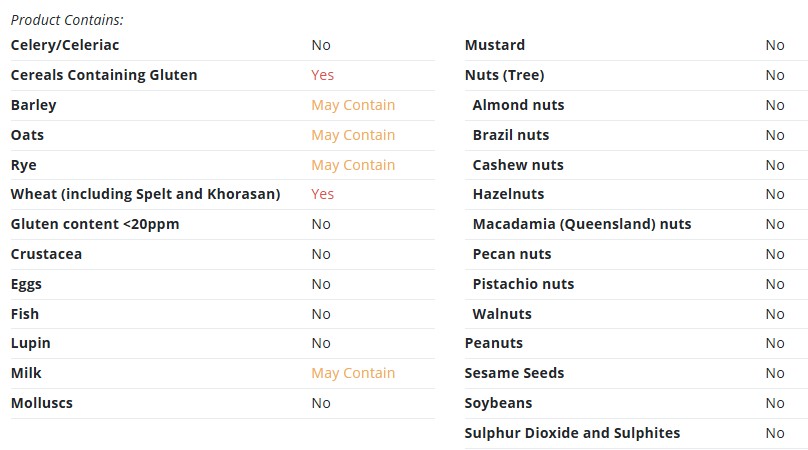Click the Mustard allergen label
The width and height of the screenshot is (808, 450).
[495, 45]
